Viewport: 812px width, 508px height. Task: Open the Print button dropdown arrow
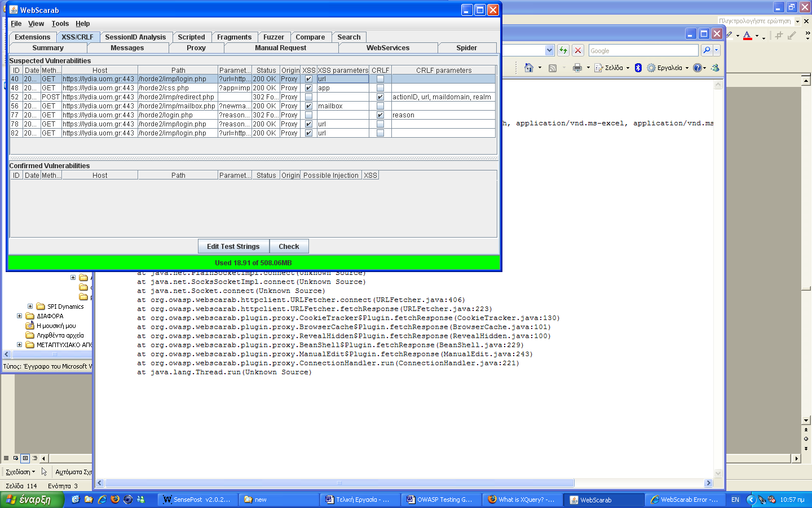point(588,68)
